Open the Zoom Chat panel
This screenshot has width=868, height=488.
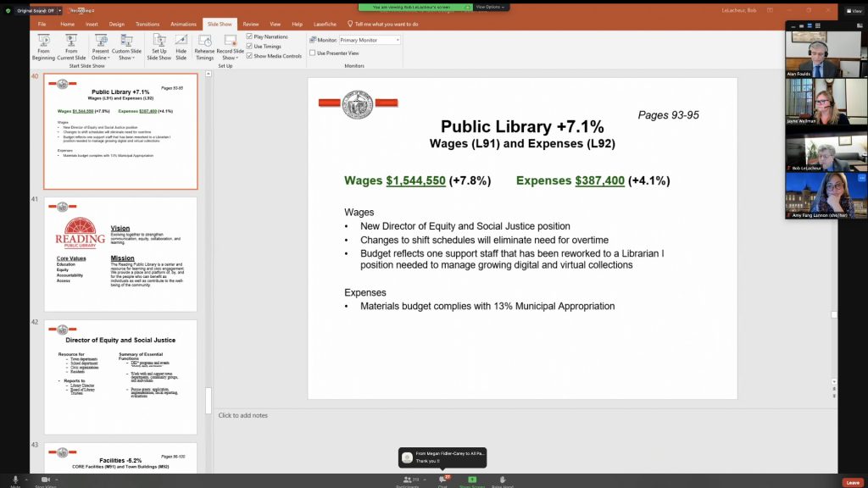tap(442, 481)
